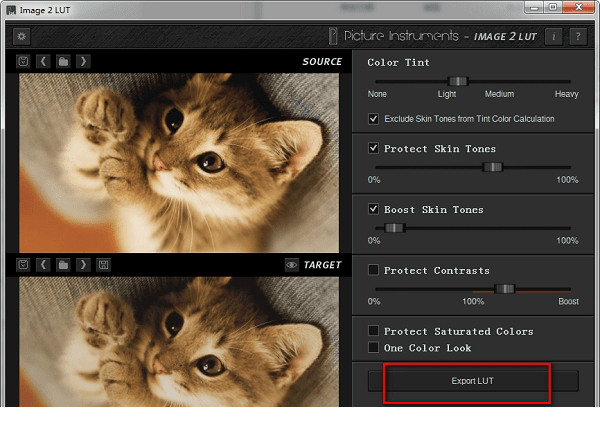The height and width of the screenshot is (423, 600).
Task: Open source image folder icon
Action: [x=63, y=61]
